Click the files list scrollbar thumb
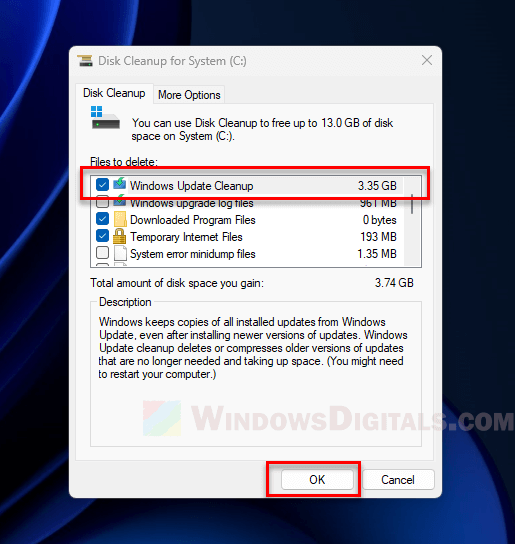 coord(412,204)
